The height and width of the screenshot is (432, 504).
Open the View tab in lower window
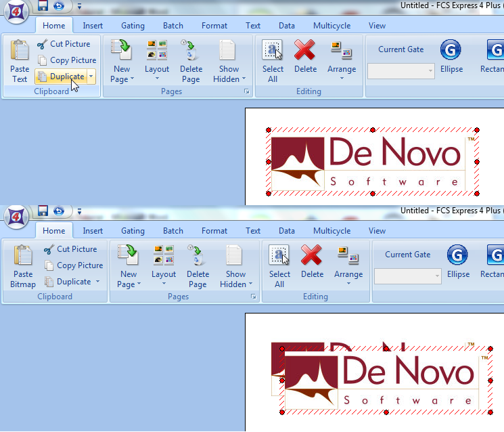(x=377, y=231)
